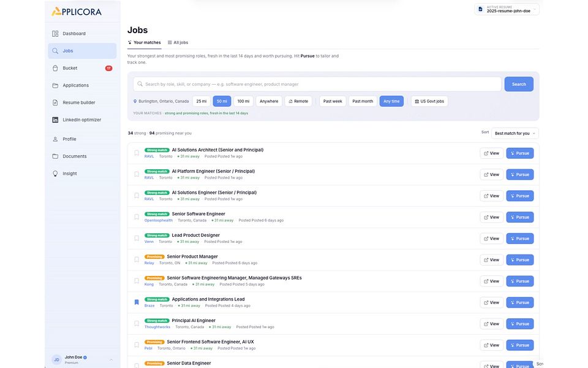Viewport: 588px width, 368px height.
Task: View the AI Solutions Engineer job
Action: click(x=492, y=196)
